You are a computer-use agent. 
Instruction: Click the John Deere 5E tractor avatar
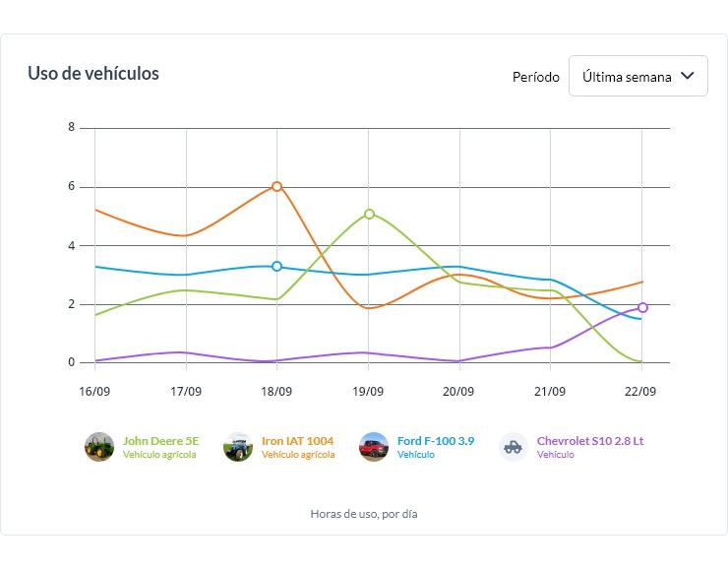(99, 447)
